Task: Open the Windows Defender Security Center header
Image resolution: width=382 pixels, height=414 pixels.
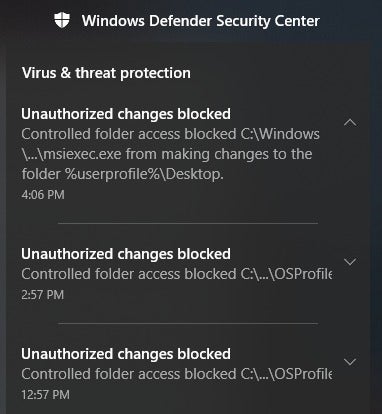Action: 201,21
